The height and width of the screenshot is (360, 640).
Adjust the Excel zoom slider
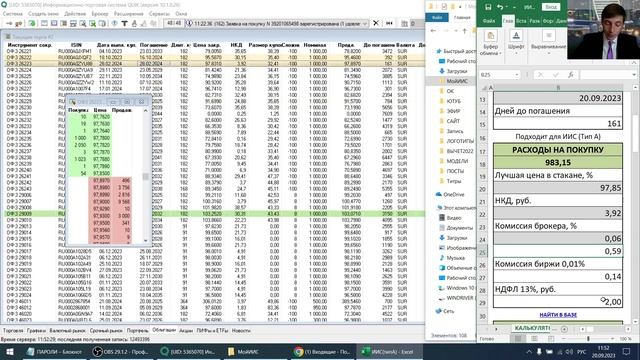(588, 339)
